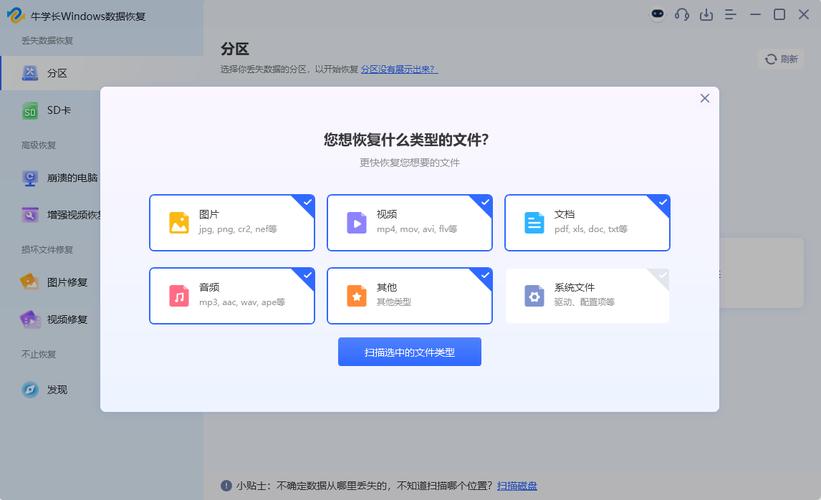Click the pink music note audio icon
Image resolution: width=821 pixels, height=500 pixels.
coord(179,296)
